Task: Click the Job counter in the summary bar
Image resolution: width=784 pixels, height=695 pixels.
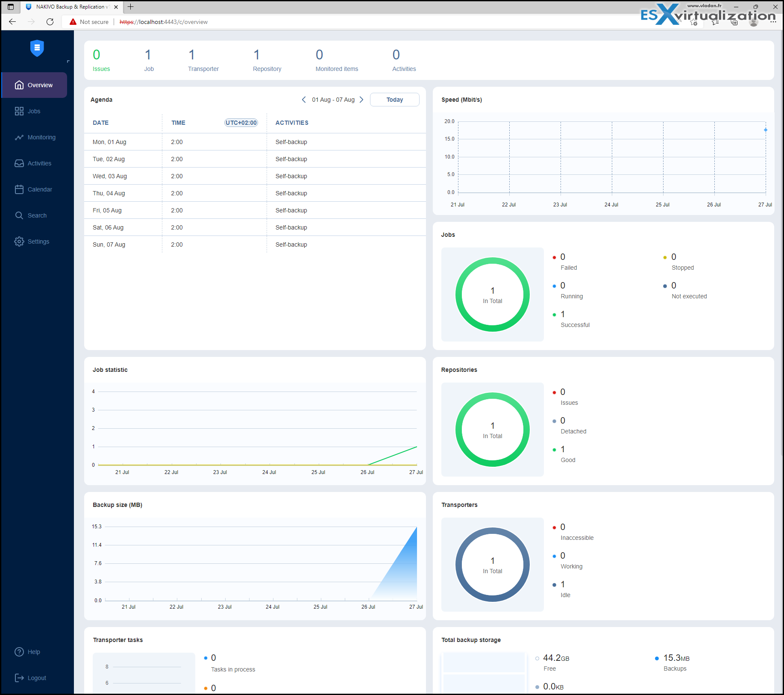Action: tap(149, 60)
